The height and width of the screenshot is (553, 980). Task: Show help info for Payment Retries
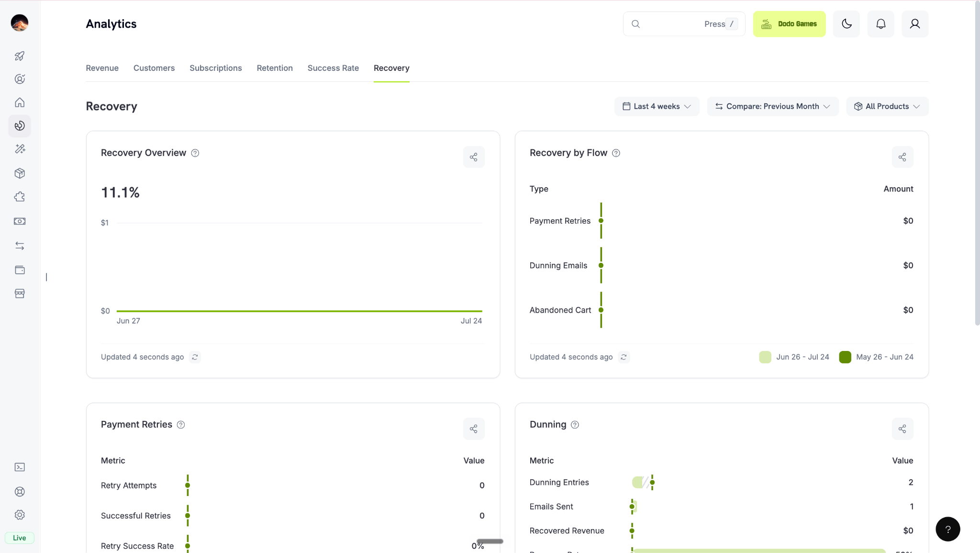tap(181, 425)
